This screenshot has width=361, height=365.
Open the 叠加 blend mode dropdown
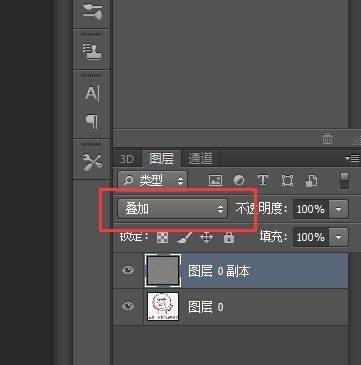click(x=172, y=209)
